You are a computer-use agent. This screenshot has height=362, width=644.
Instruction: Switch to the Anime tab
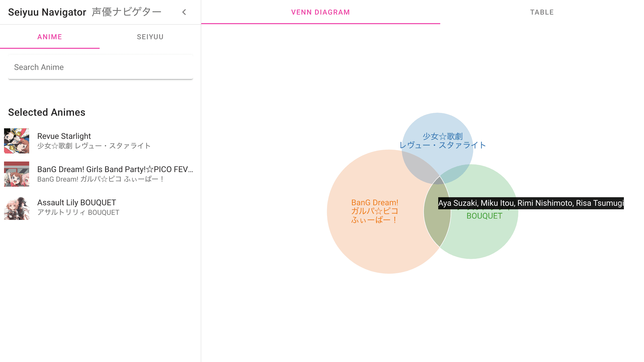point(50,37)
